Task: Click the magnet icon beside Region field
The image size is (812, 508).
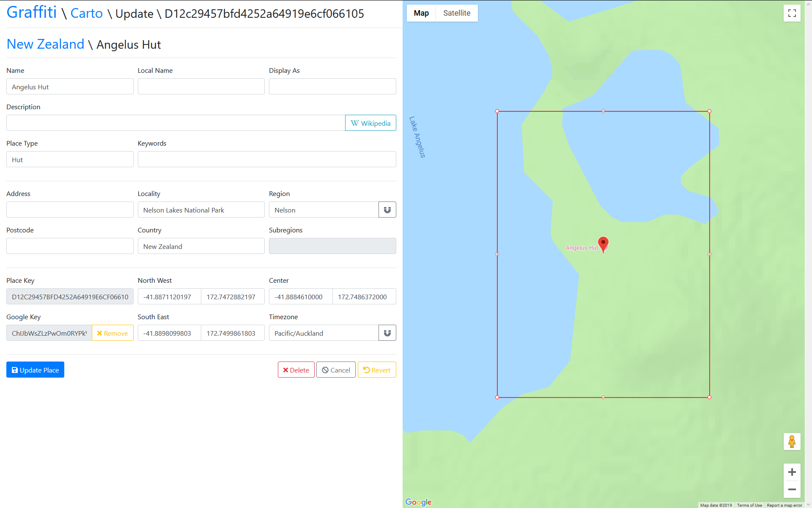Action: pos(387,210)
